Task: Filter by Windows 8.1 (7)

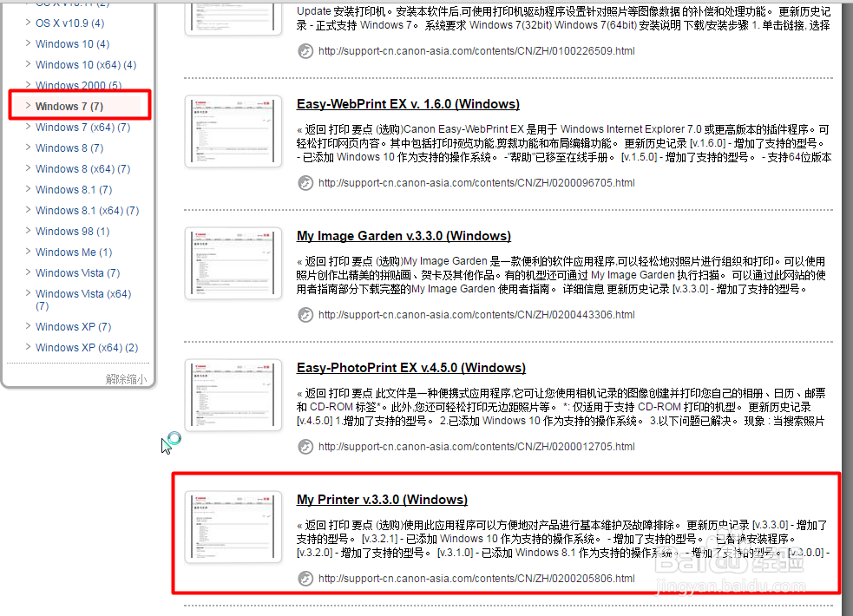Action: point(74,190)
